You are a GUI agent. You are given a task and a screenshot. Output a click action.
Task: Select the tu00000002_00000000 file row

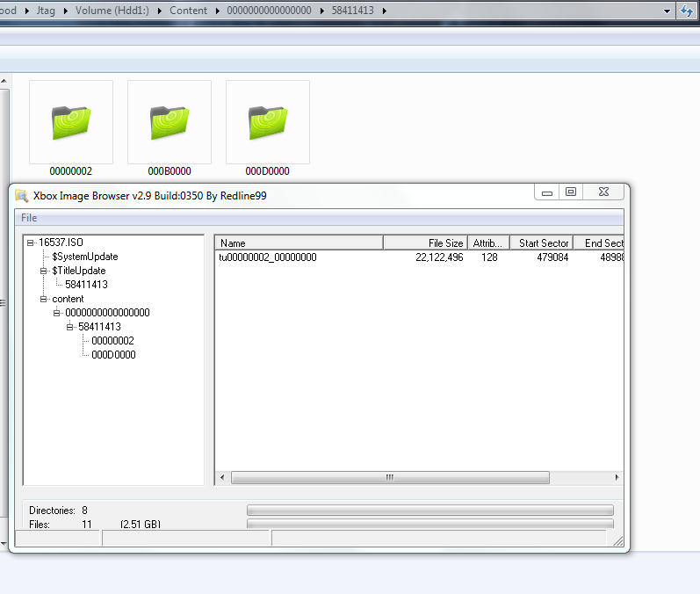pyautogui.click(x=268, y=257)
